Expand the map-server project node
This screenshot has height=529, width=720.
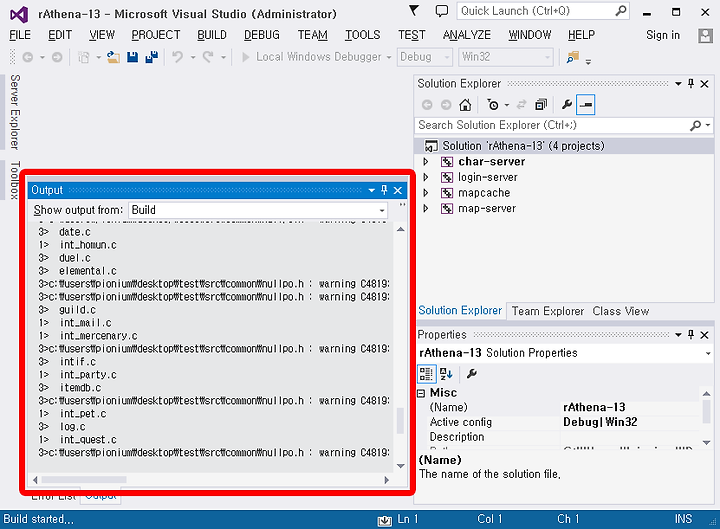click(426, 208)
